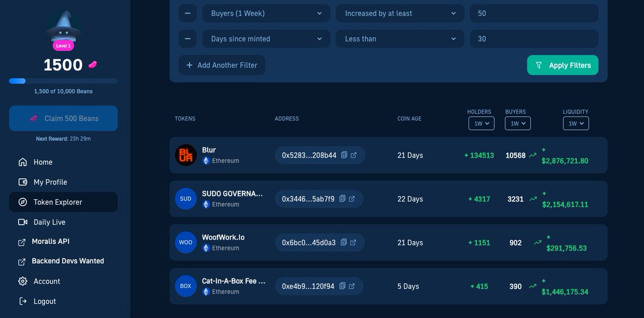The height and width of the screenshot is (318, 644).
Task: Remove the Days since minted filter row
Action: click(187, 39)
